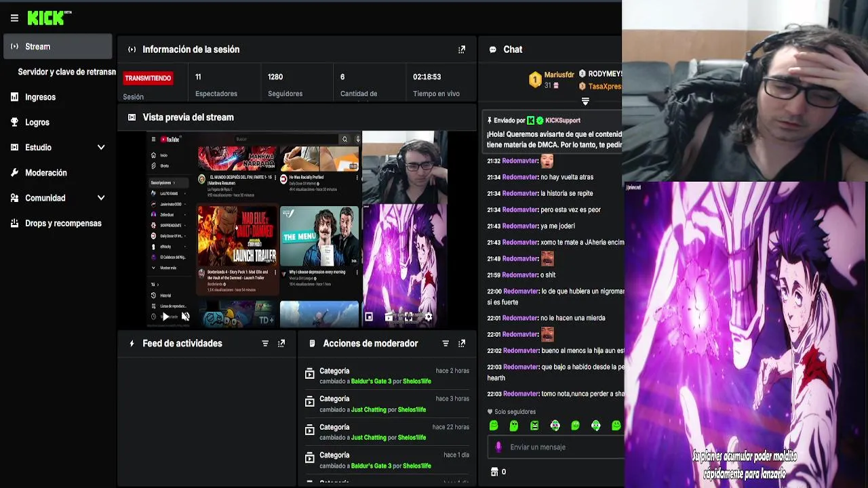
Task: Click the Categoría entry from hace 1 día
Action: click(x=387, y=460)
